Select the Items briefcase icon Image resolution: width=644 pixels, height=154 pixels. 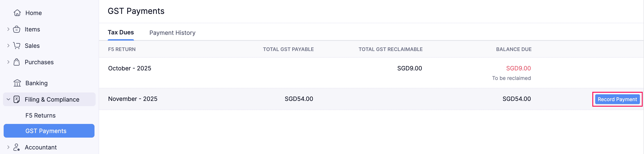click(17, 29)
